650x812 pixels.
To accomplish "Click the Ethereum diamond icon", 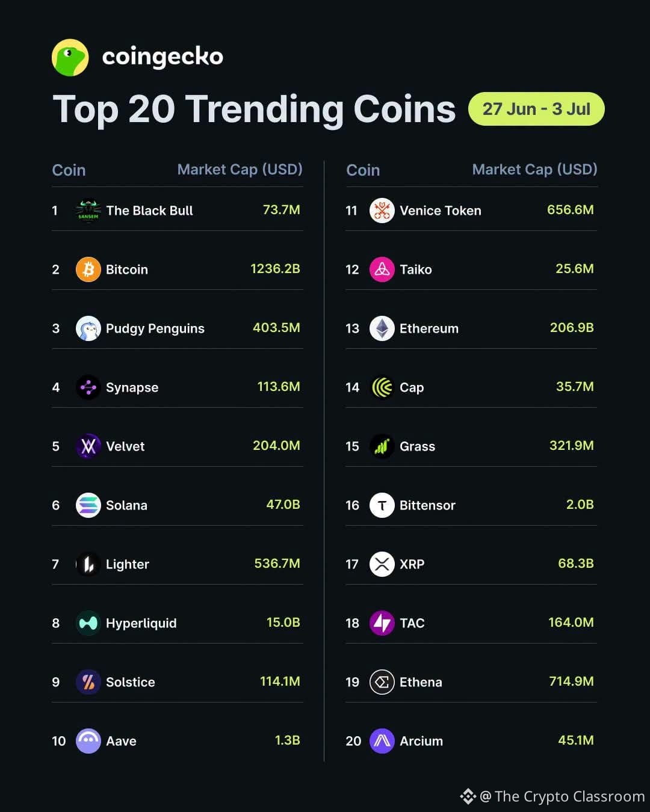I will click(382, 328).
